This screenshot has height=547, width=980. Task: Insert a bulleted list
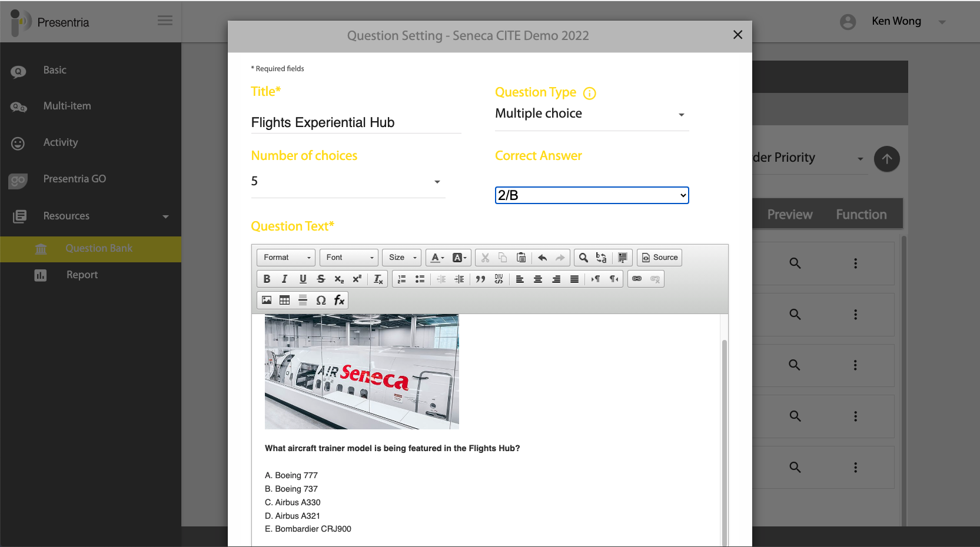click(x=420, y=279)
